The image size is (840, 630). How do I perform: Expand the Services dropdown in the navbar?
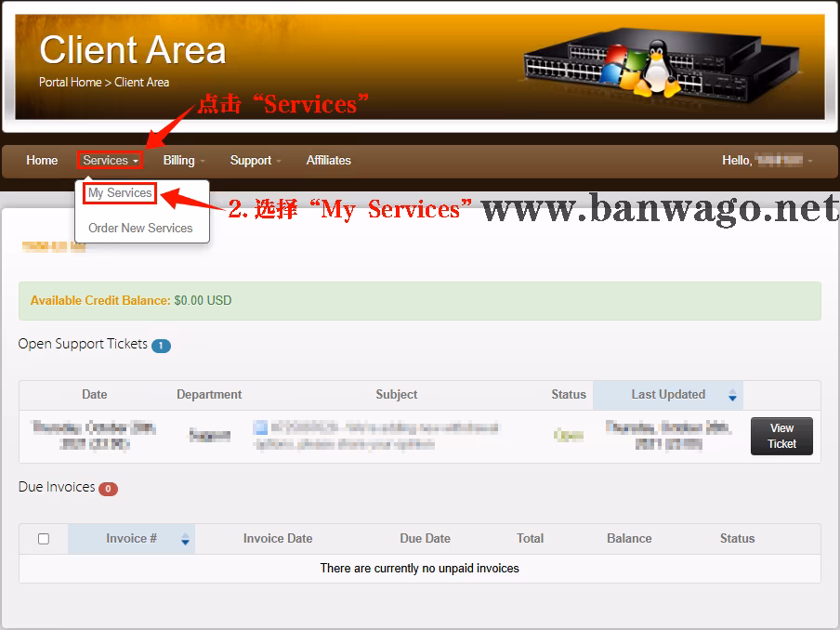(x=109, y=160)
